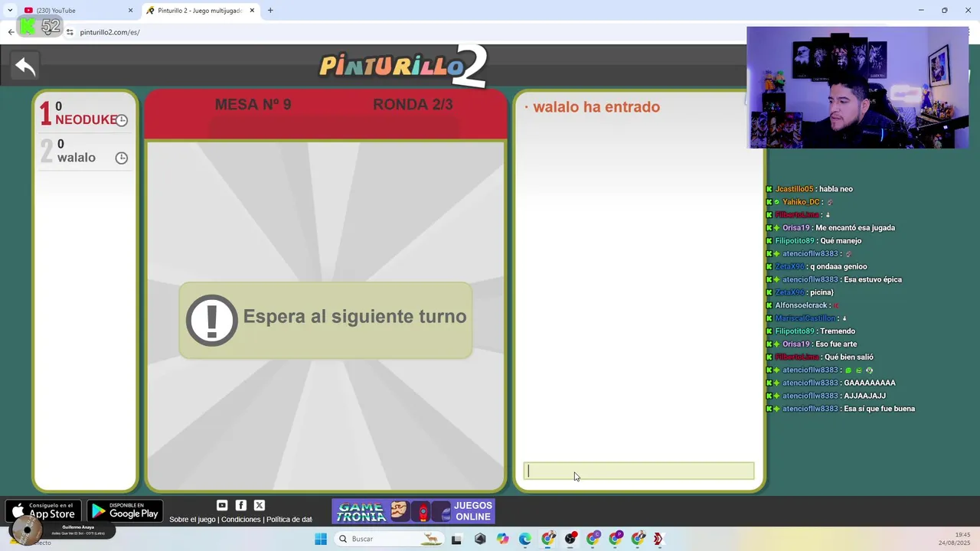Click the chat message input field
980x551 pixels.
point(639,471)
